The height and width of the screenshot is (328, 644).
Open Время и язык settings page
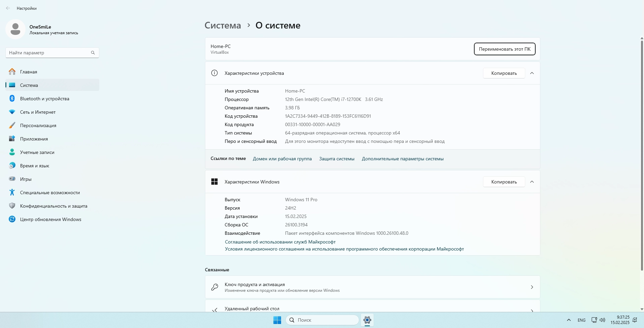(52, 165)
